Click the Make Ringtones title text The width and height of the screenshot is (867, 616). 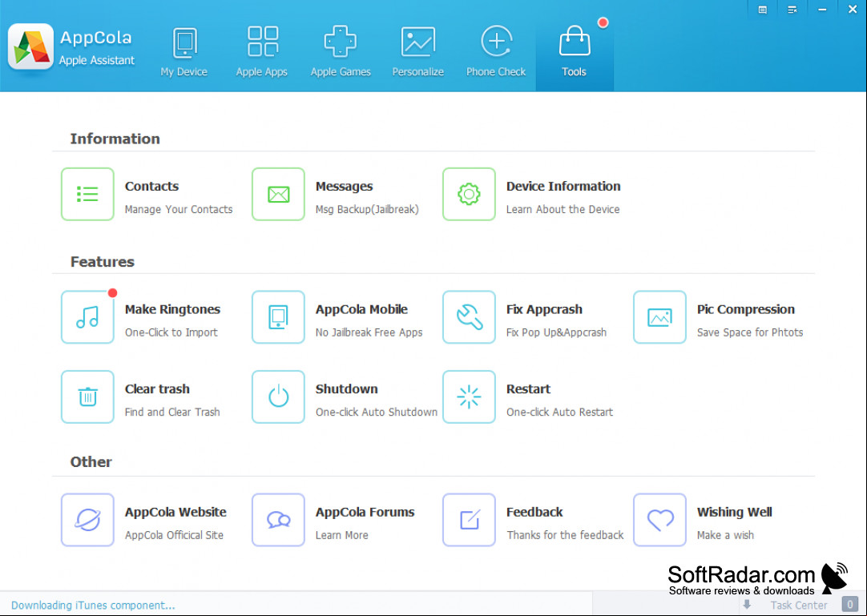coord(172,310)
